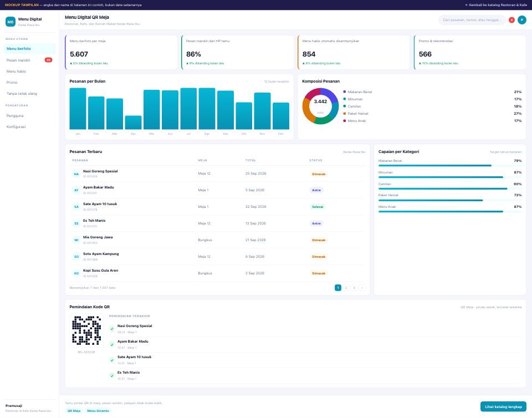532x418 pixels.
Task: Click Bungkus cell for Mie Goreng Jawa
Action: click(205, 240)
